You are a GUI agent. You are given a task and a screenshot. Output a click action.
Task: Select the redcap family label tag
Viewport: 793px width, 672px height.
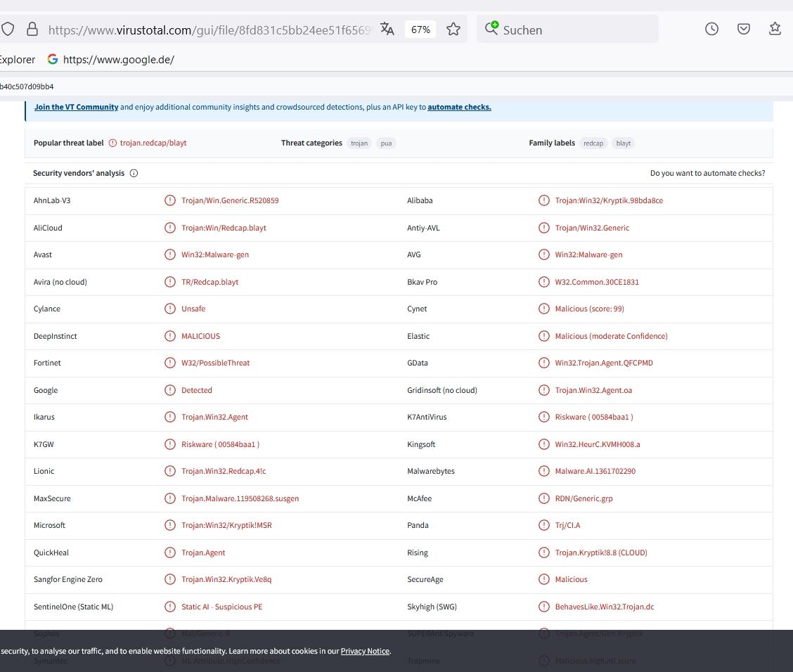click(593, 143)
